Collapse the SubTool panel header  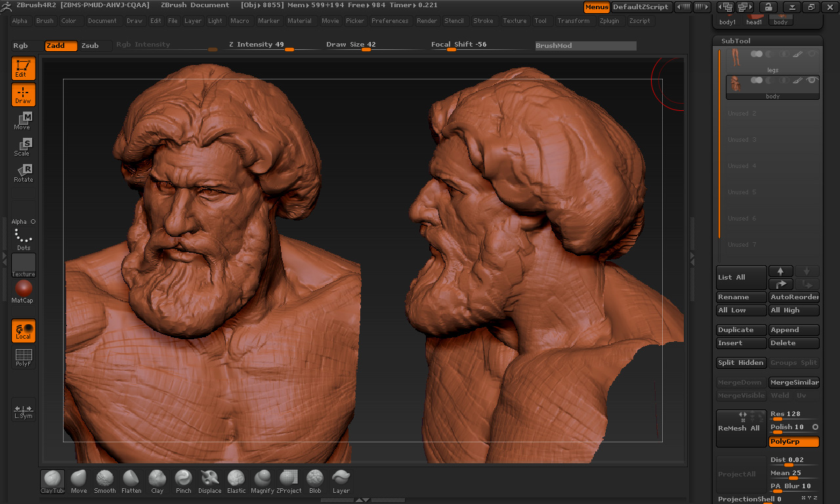pyautogui.click(x=736, y=41)
